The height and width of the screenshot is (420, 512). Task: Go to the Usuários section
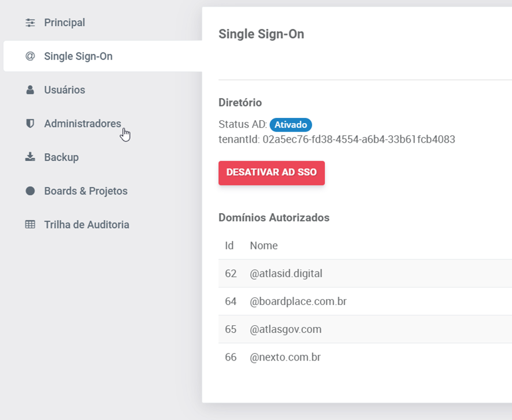64,90
